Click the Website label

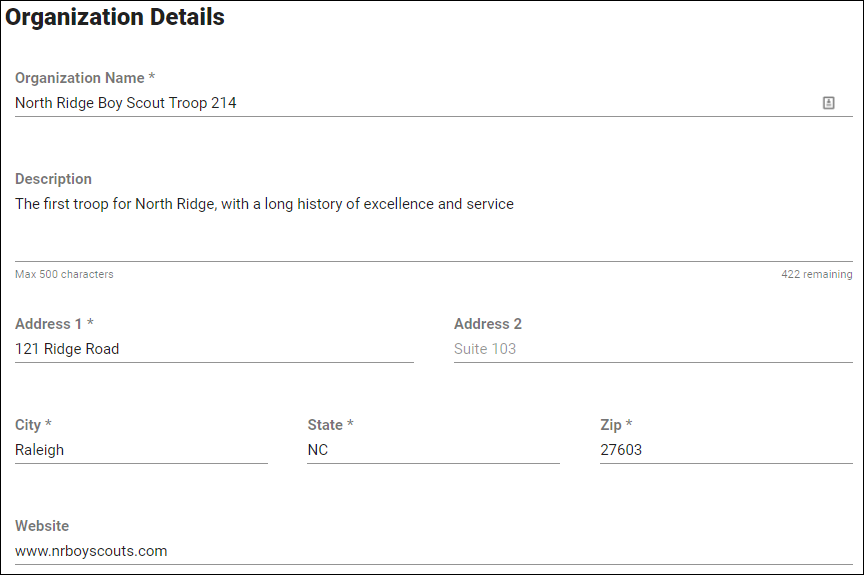click(42, 526)
